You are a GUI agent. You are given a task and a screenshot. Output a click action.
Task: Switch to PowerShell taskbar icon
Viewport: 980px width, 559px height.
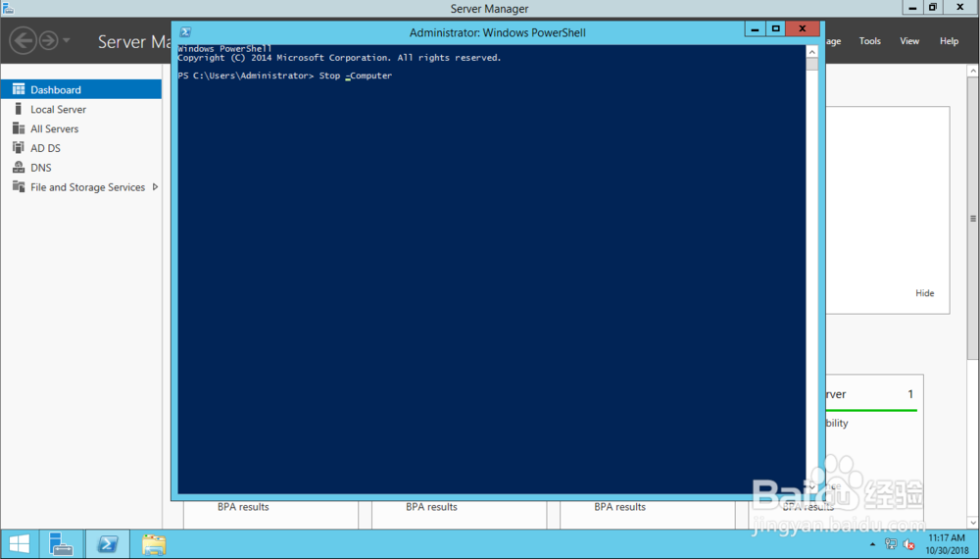coord(108,544)
